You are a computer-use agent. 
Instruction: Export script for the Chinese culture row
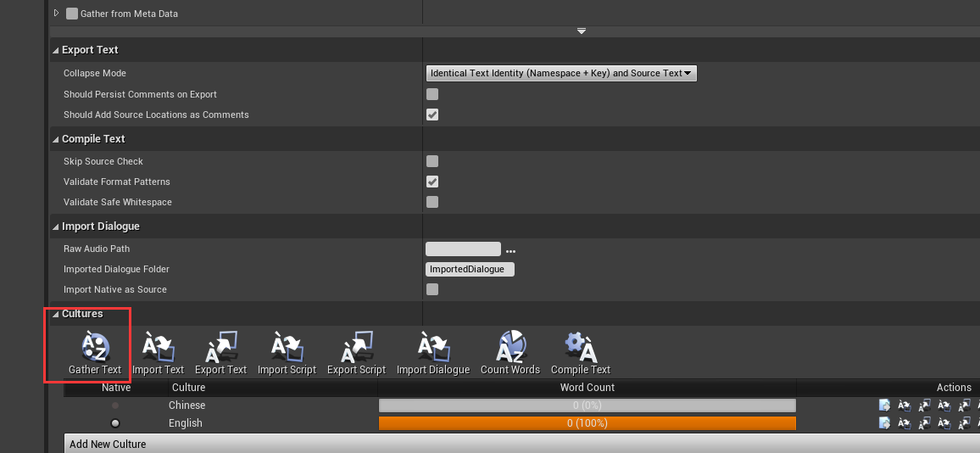(x=965, y=405)
